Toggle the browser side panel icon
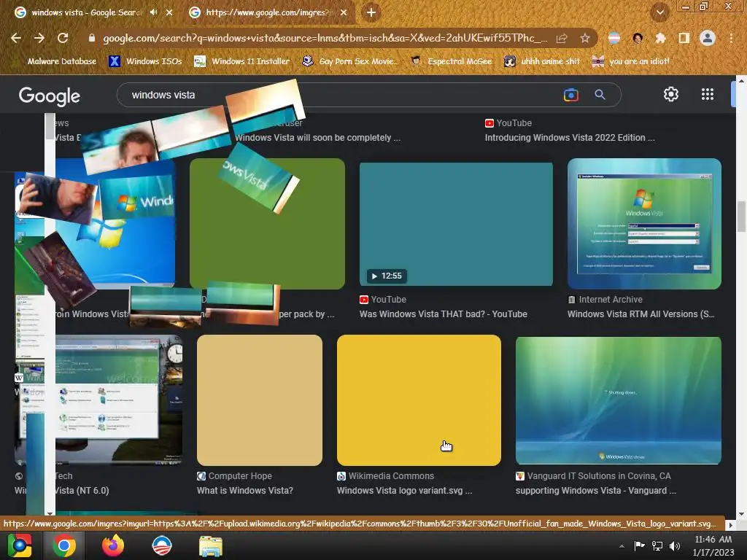The height and width of the screenshot is (560, 747). tap(684, 38)
